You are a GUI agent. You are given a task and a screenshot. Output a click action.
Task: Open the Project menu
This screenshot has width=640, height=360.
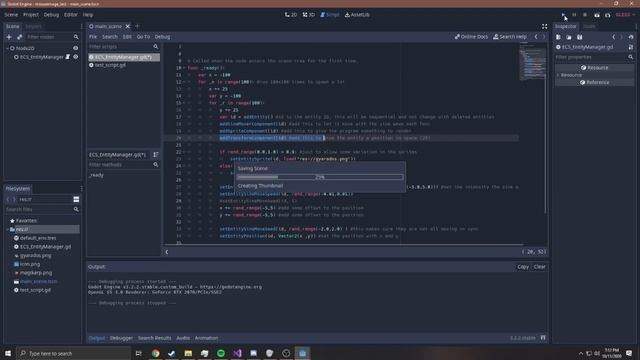[x=31, y=15]
